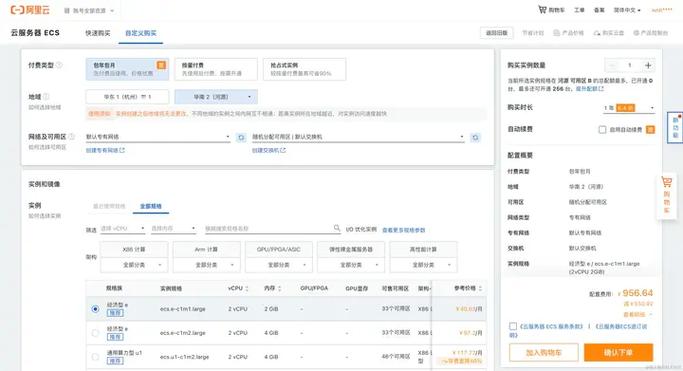Refresh the VPC list
This screenshot has width=683, height=371.
[241, 138]
